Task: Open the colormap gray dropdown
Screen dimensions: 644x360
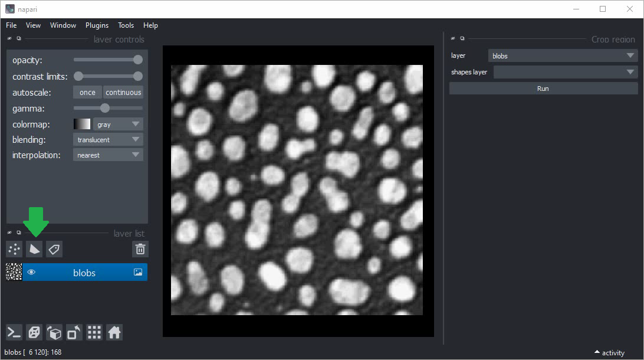Action: 118,125
